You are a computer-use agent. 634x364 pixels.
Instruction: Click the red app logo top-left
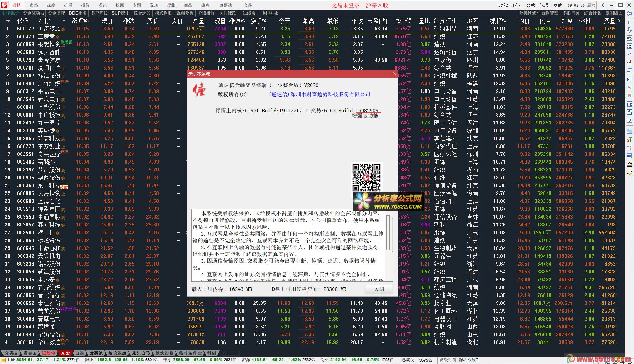4,5
